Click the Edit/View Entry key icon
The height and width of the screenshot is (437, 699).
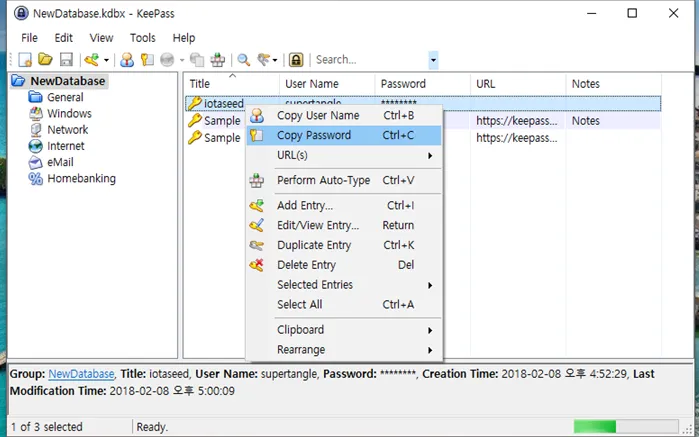(x=256, y=225)
